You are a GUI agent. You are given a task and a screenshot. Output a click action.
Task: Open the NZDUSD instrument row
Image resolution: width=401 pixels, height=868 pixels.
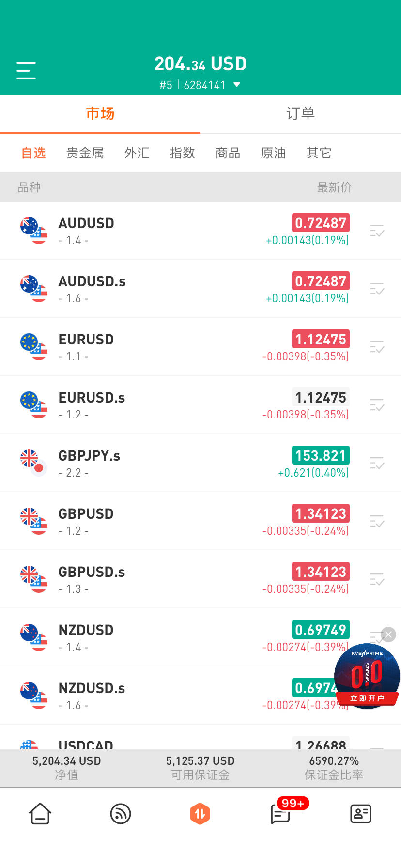point(145,637)
